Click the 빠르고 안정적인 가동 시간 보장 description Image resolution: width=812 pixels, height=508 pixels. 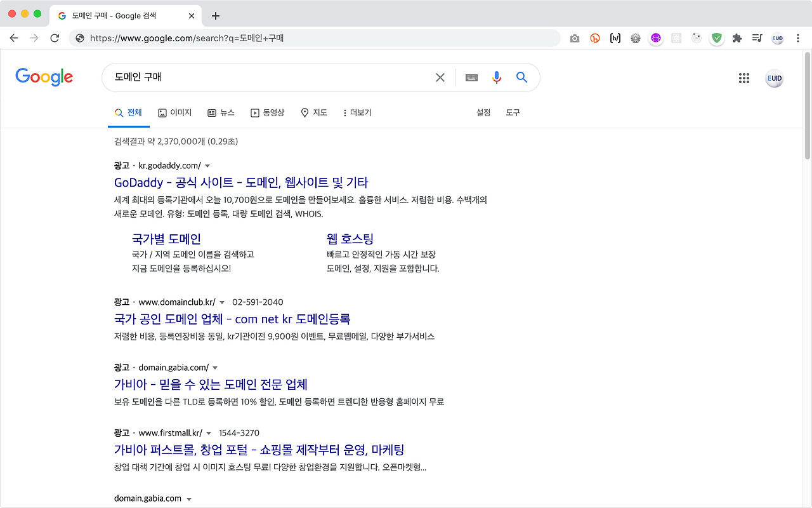point(381,254)
